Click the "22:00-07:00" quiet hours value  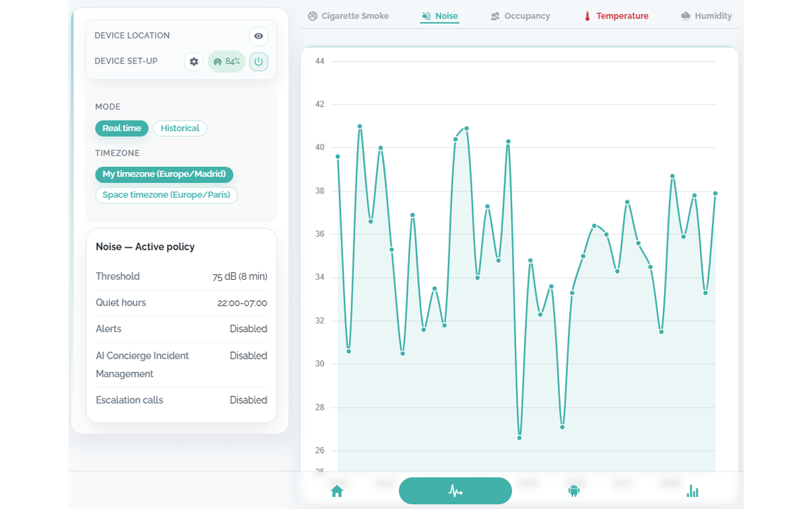coord(242,304)
